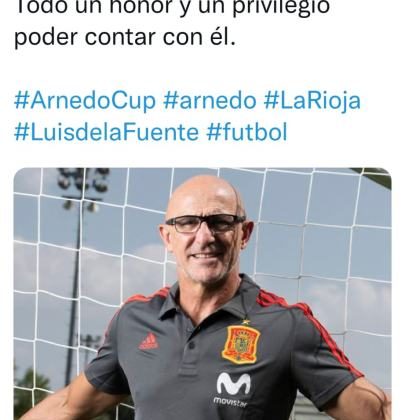Image resolution: width=405 pixels, height=420 pixels.
Task: Click the #futbol hashtag
Action: pyautogui.click(x=247, y=132)
